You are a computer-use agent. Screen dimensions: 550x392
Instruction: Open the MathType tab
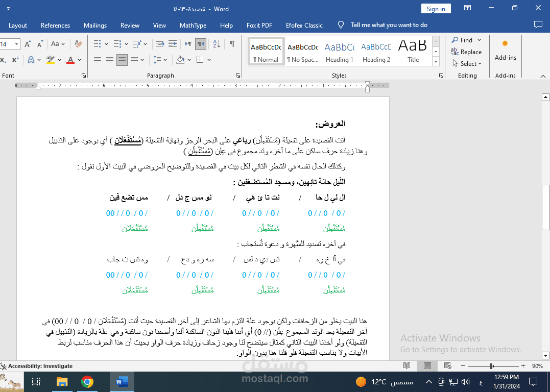coord(193,25)
